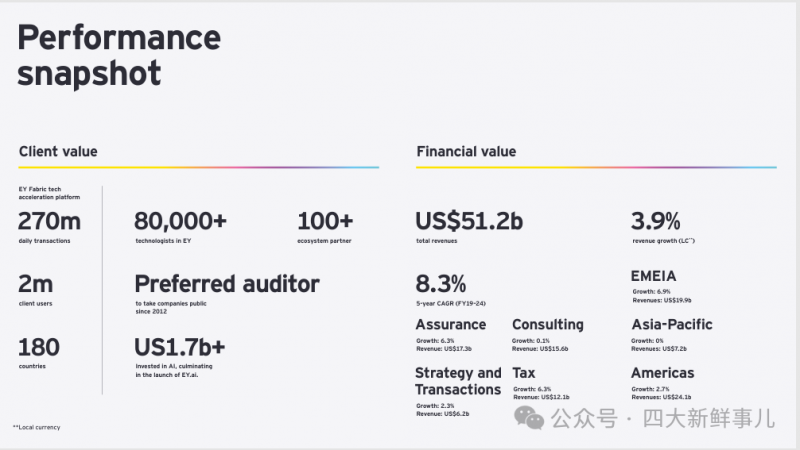Click the 100+ ecosystem partner figure
This screenshot has height=450, width=800.
(325, 221)
